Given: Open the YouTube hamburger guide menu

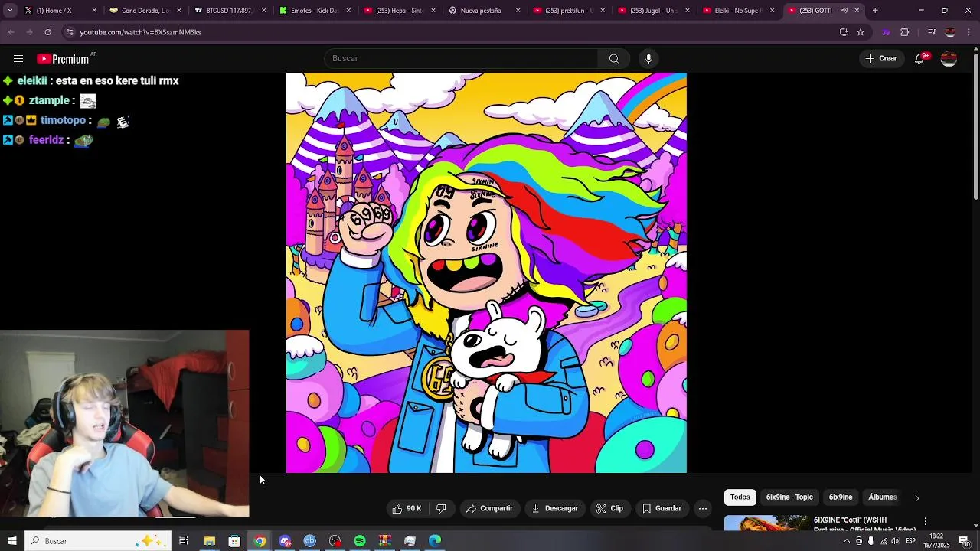Looking at the screenshot, I should (18, 59).
